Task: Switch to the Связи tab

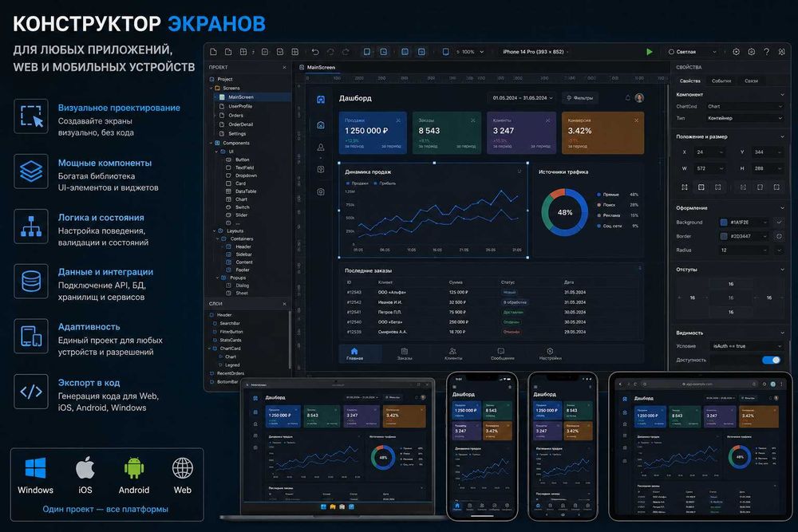Action: [751, 81]
